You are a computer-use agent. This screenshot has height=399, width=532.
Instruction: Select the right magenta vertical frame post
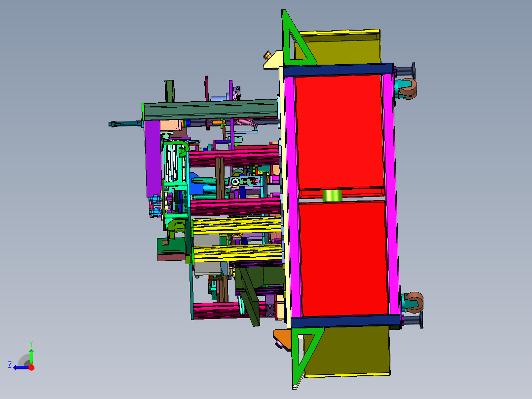390,194
